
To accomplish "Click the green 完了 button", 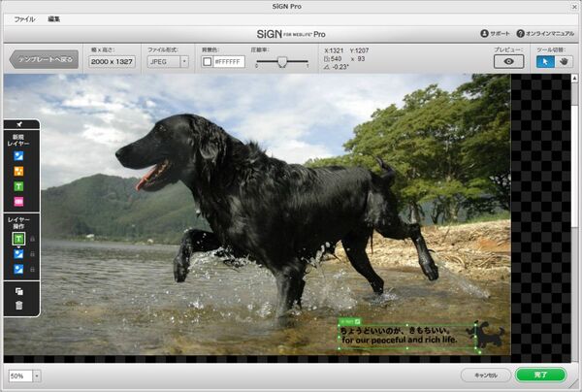I will (541, 375).
